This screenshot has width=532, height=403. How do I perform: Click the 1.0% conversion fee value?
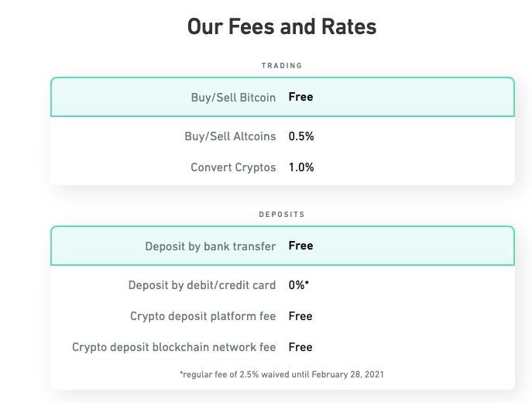pos(301,167)
